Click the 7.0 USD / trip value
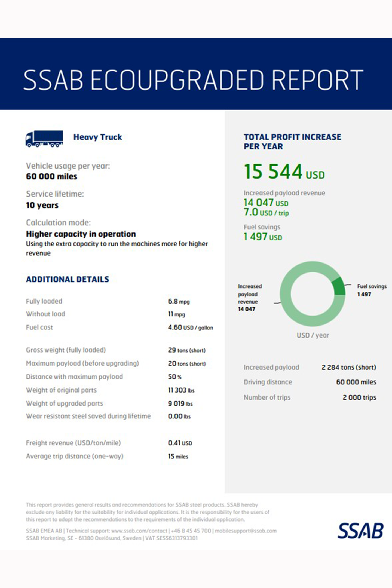This screenshot has height=588, width=392. [266, 212]
